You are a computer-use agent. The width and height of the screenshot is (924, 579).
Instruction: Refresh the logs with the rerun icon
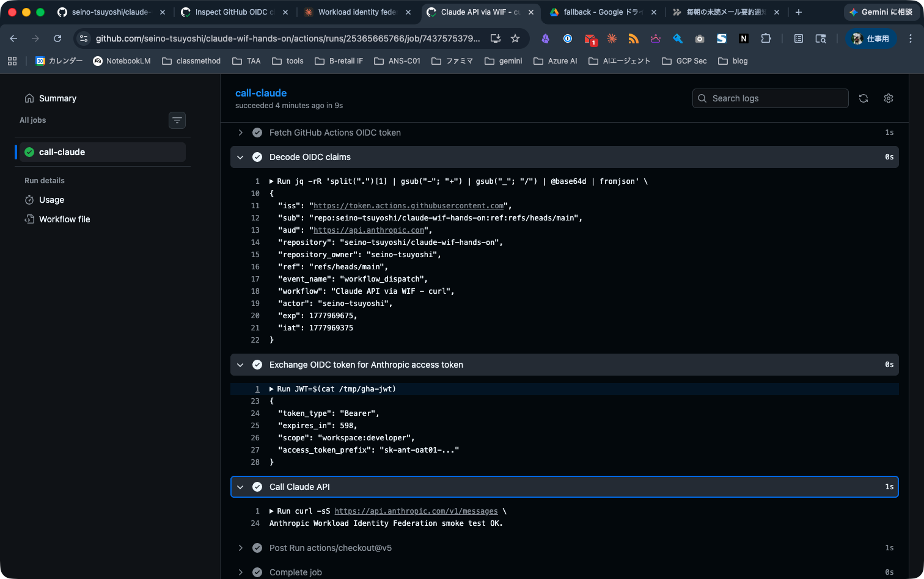click(864, 98)
